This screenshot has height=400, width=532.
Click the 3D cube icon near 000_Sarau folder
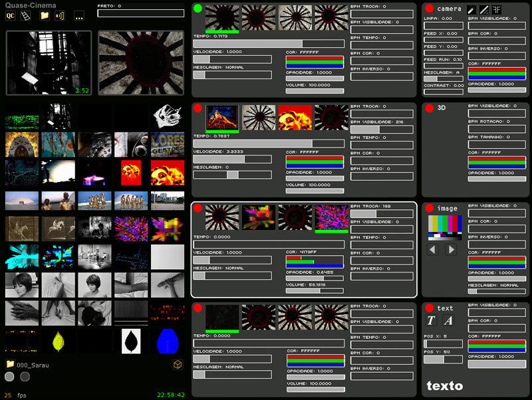click(x=177, y=363)
